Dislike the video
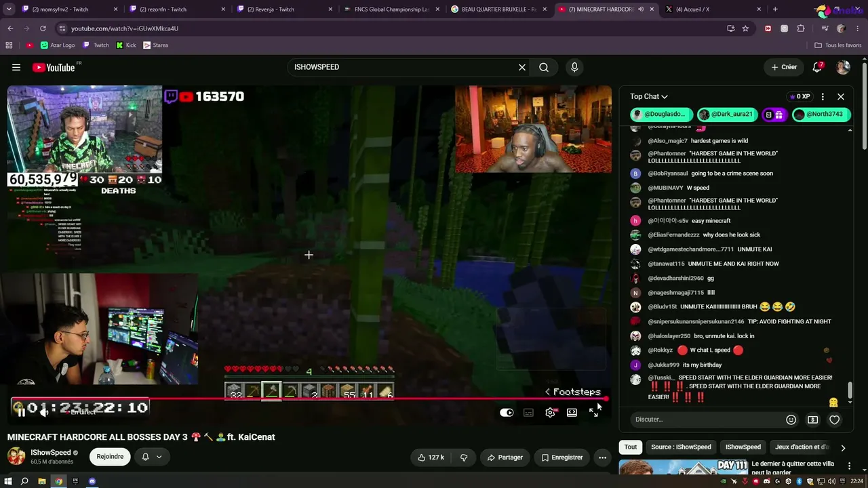The width and height of the screenshot is (868, 488). [464, 457]
